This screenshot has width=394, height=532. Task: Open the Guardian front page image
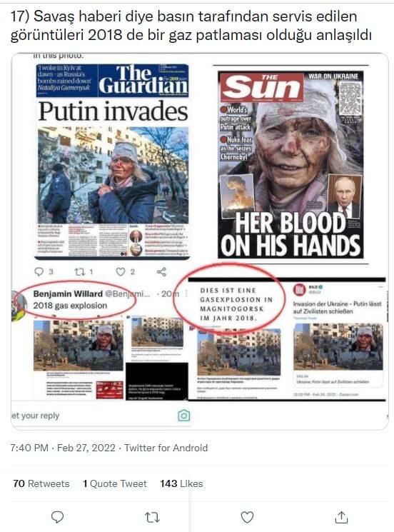click(113, 161)
